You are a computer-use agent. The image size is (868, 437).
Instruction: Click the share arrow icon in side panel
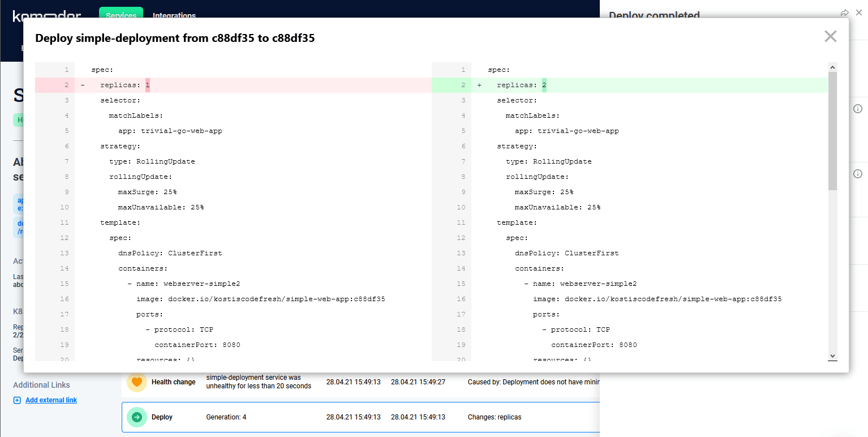844,12
